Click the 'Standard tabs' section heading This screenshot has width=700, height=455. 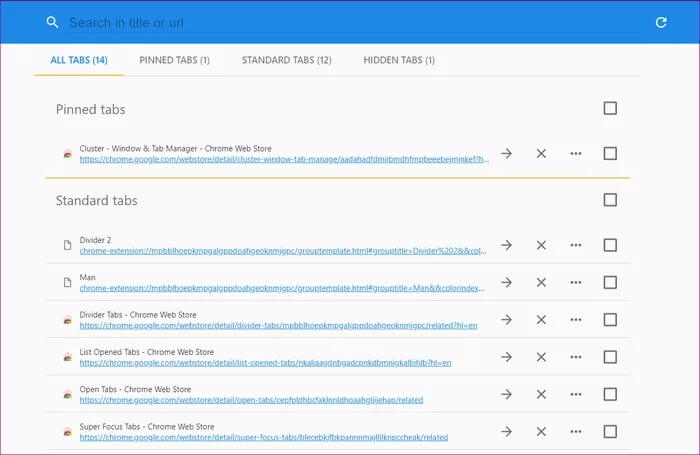(96, 200)
